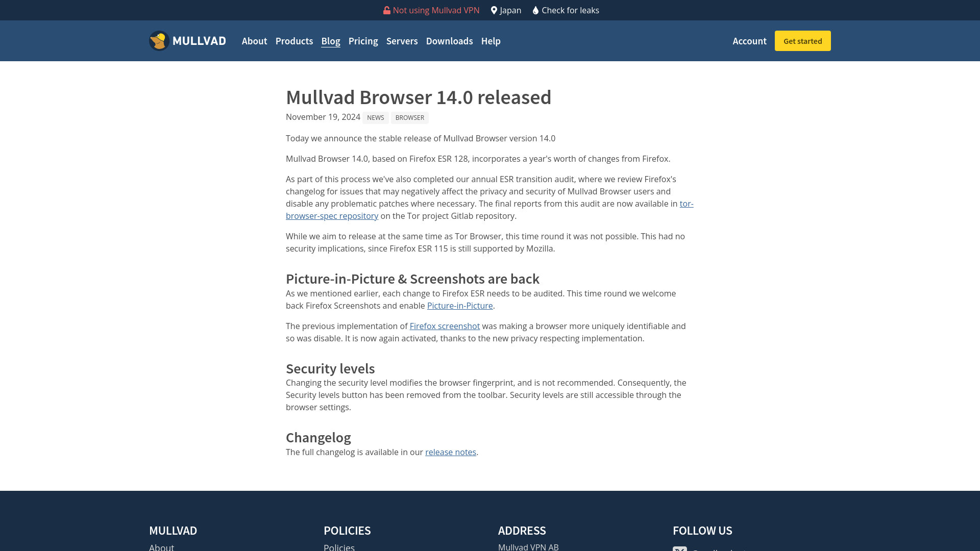Open the Pricing page
Screen dimensions: 980x551
(x=363, y=41)
